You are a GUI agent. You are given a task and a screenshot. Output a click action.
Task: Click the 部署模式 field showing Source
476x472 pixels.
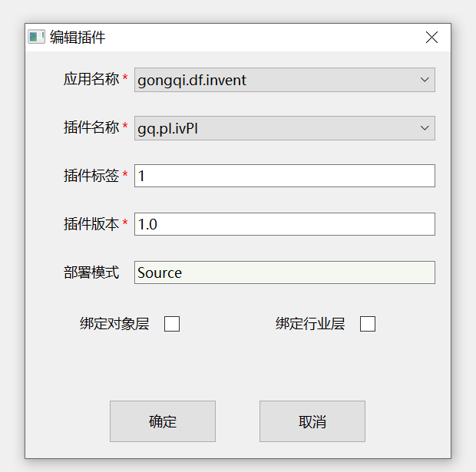tap(284, 272)
